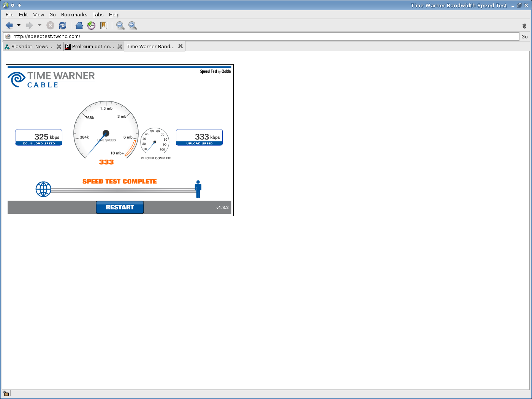Image resolution: width=532 pixels, height=399 pixels.
Task: Open the File menu
Action: pos(9,15)
